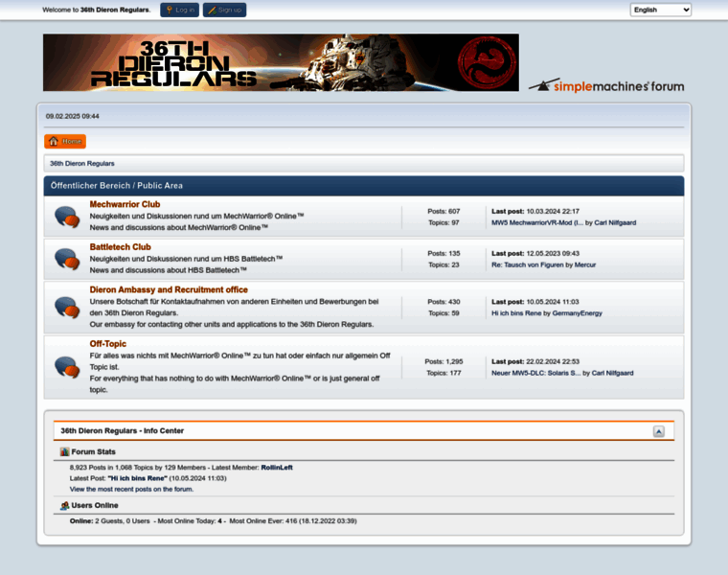Open Dieron Ambassy and Recruitment office board
This screenshot has width=728, height=575.
click(x=169, y=289)
